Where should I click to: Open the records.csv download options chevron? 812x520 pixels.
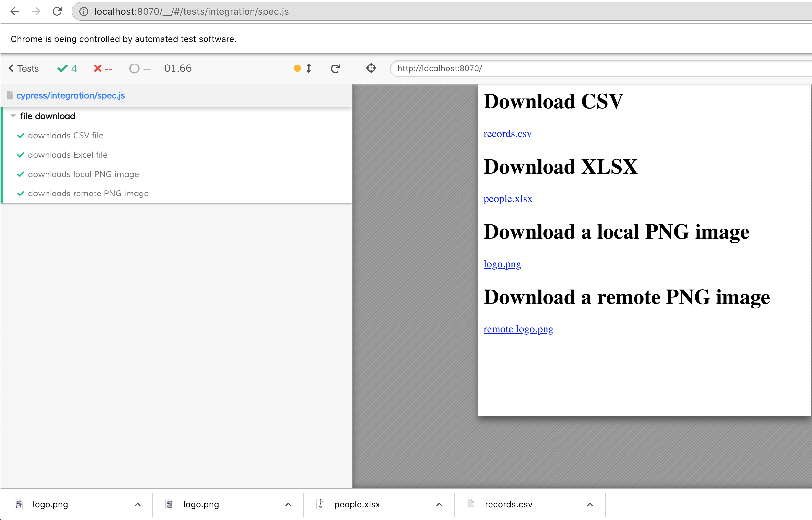(x=590, y=504)
